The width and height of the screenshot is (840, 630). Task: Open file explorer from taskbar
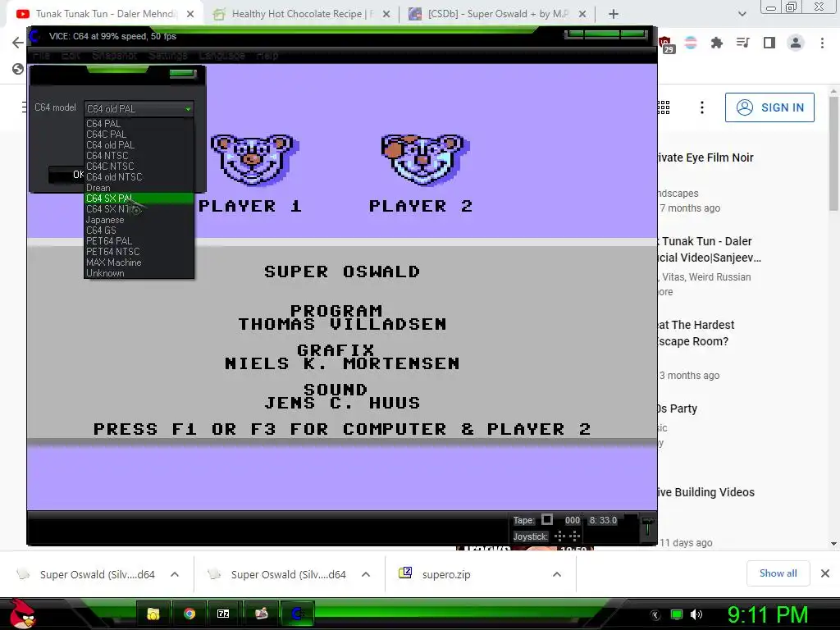click(153, 614)
